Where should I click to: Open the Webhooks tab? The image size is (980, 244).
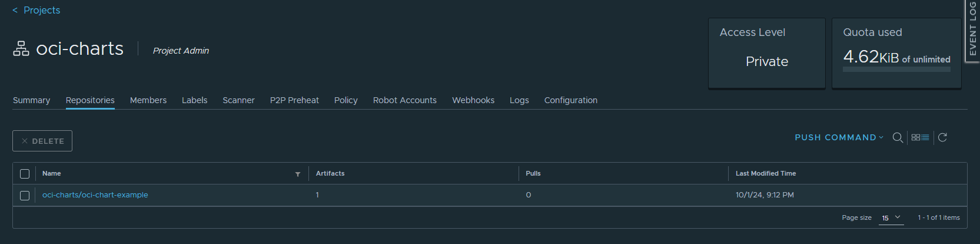tap(473, 100)
